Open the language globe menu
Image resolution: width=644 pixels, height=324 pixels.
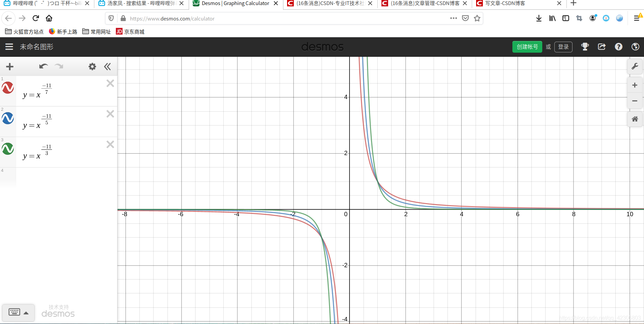coord(635,47)
